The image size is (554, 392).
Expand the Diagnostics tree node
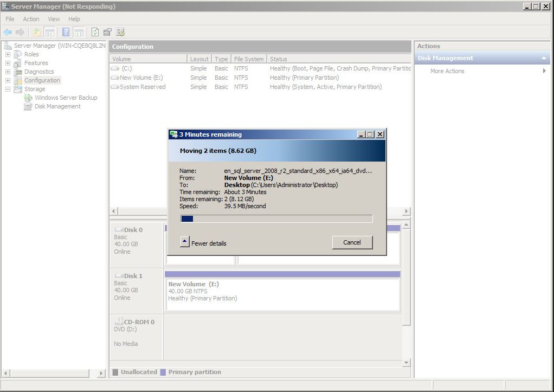click(8, 72)
